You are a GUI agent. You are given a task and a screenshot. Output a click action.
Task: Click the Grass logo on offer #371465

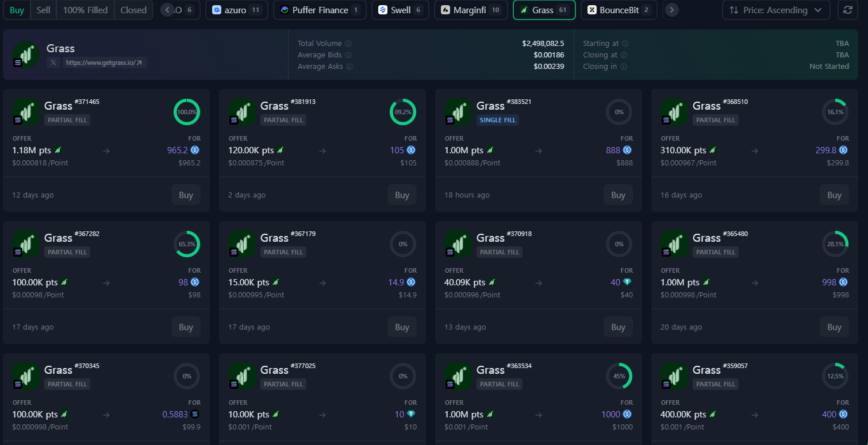point(25,112)
